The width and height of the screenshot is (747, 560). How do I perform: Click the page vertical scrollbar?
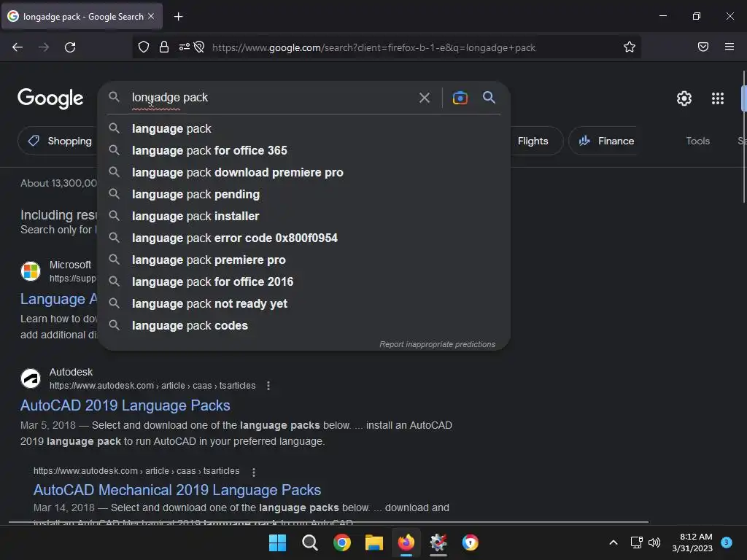(x=743, y=137)
